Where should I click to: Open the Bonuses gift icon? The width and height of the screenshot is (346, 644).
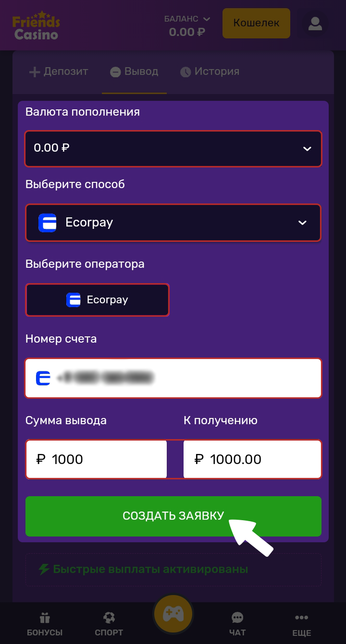coord(45,618)
